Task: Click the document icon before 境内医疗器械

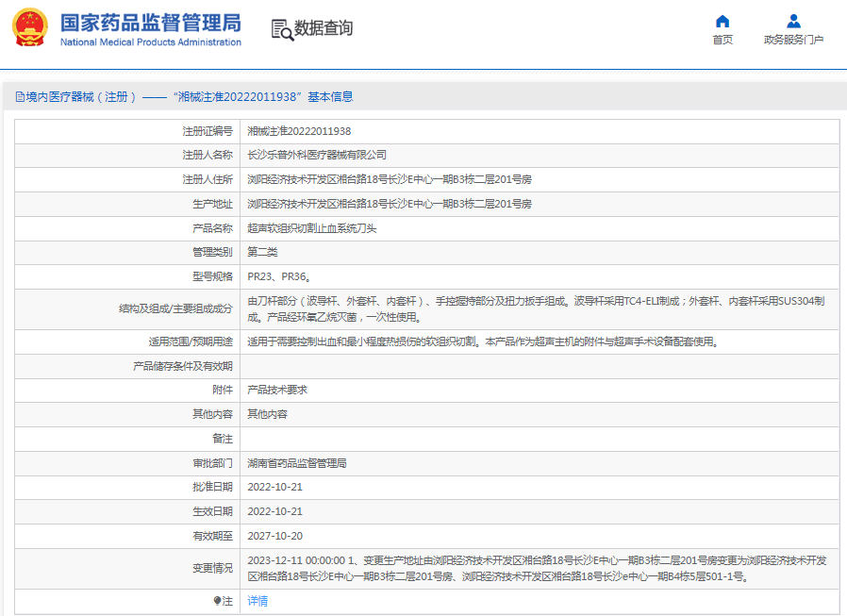Action: click(20, 97)
